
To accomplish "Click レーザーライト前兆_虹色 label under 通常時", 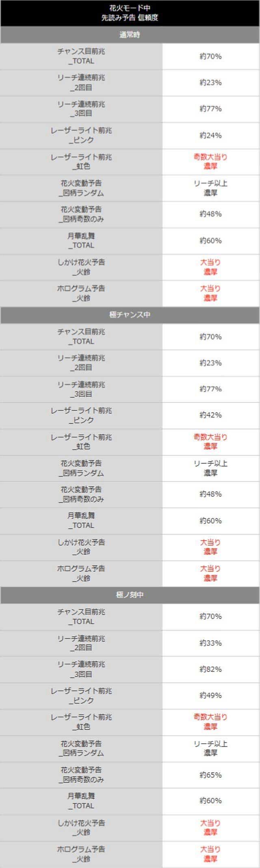I will (x=81, y=162).
